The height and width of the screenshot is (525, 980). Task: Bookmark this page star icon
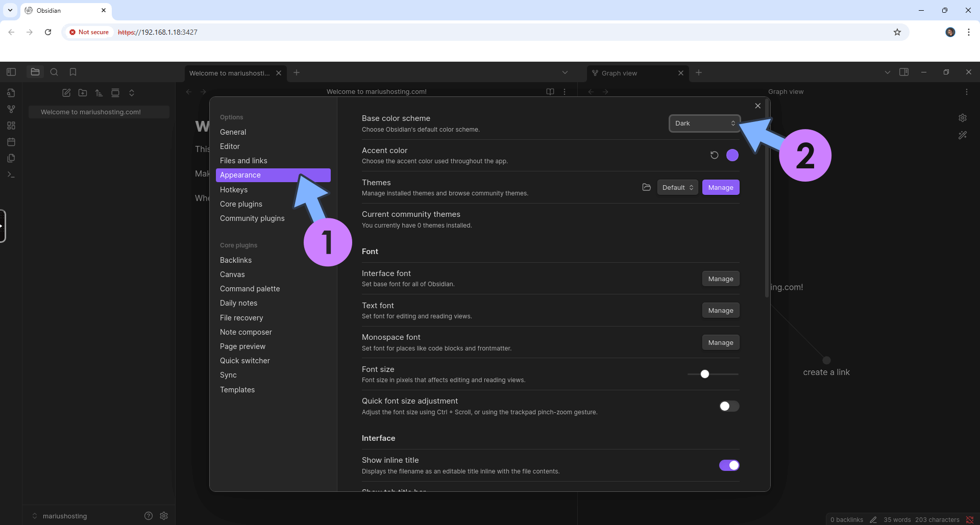pos(897,32)
